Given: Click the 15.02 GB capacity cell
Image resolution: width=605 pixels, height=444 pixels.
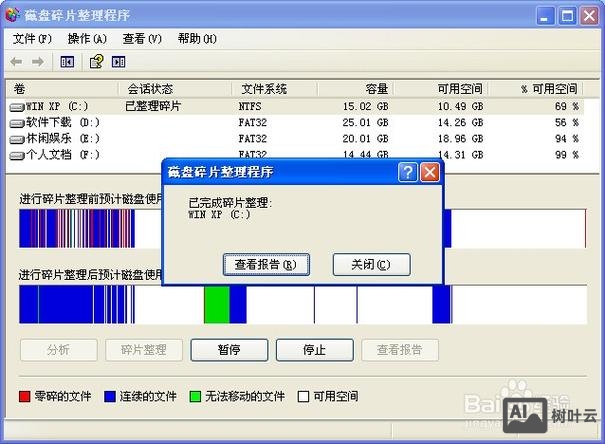Looking at the screenshot, I should [x=365, y=106].
